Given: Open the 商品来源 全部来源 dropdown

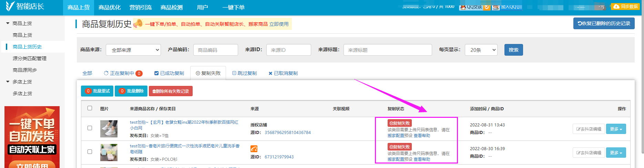Looking at the screenshot, I should point(133,50).
